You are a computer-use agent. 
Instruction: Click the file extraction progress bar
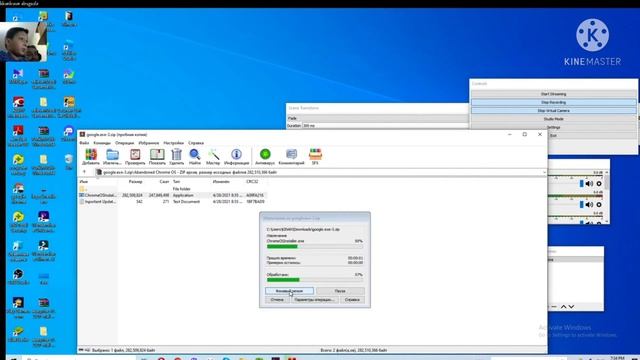click(x=314, y=247)
